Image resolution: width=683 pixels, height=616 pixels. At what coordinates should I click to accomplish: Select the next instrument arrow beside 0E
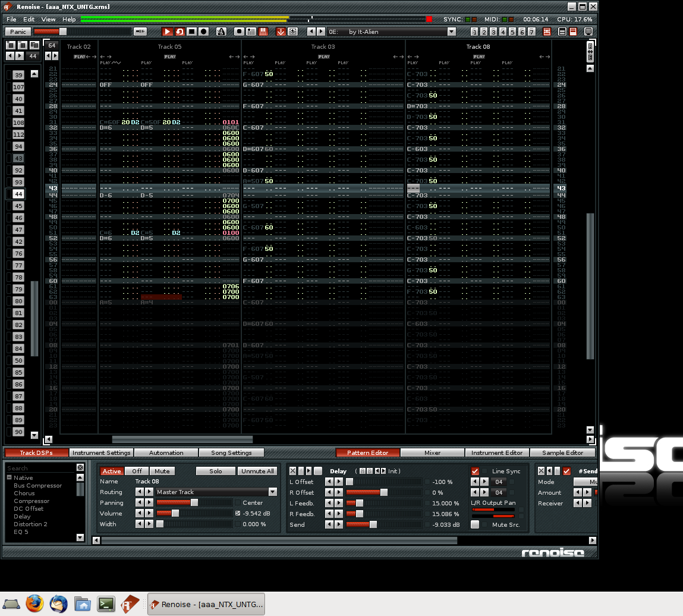pyautogui.click(x=321, y=32)
